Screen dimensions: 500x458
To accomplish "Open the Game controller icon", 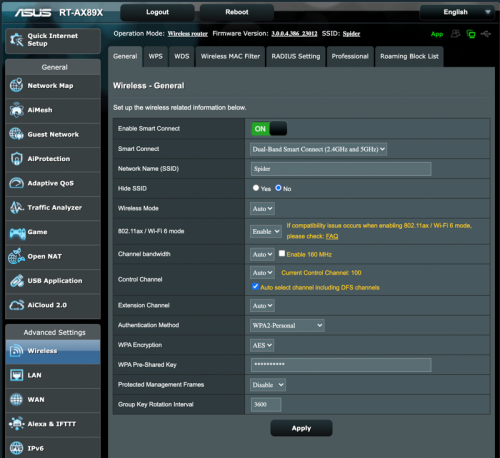I will pos(17,233).
